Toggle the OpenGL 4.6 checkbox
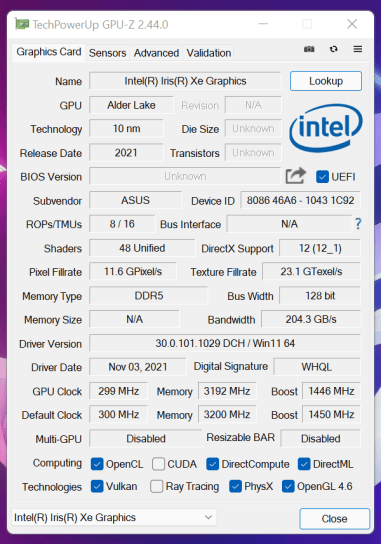Image resolution: width=381 pixels, height=544 pixels. (288, 486)
